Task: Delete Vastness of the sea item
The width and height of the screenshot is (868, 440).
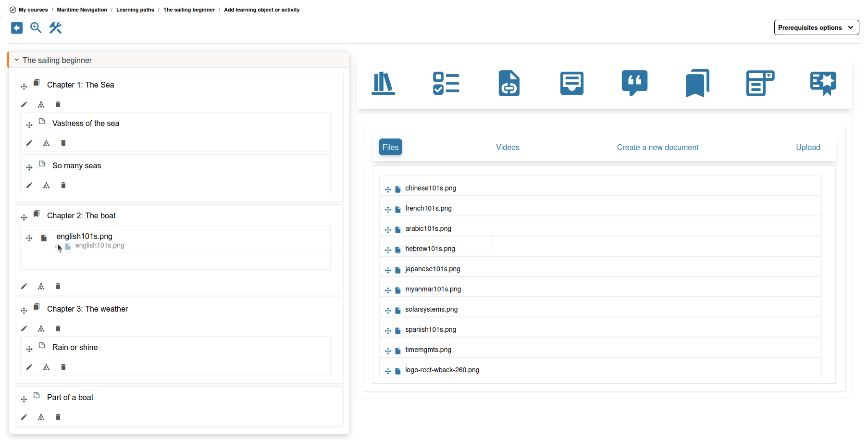Action: click(x=63, y=143)
